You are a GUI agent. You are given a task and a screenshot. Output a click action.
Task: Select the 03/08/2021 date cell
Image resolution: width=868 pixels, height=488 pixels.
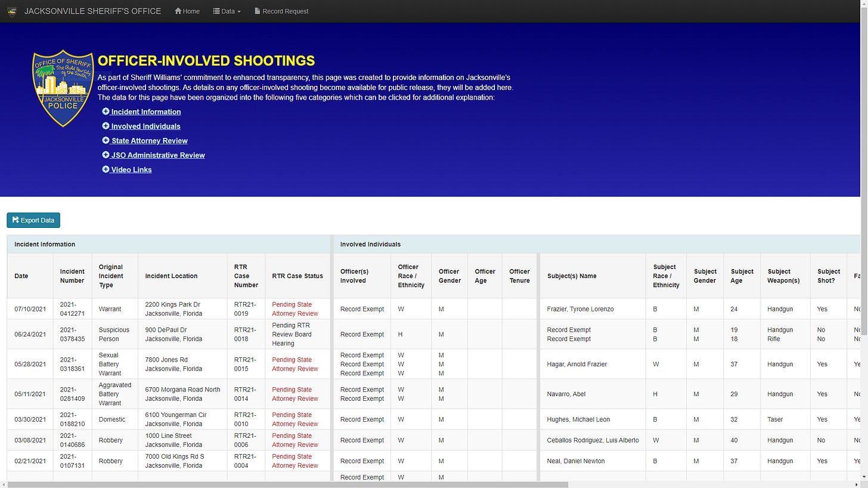30,440
